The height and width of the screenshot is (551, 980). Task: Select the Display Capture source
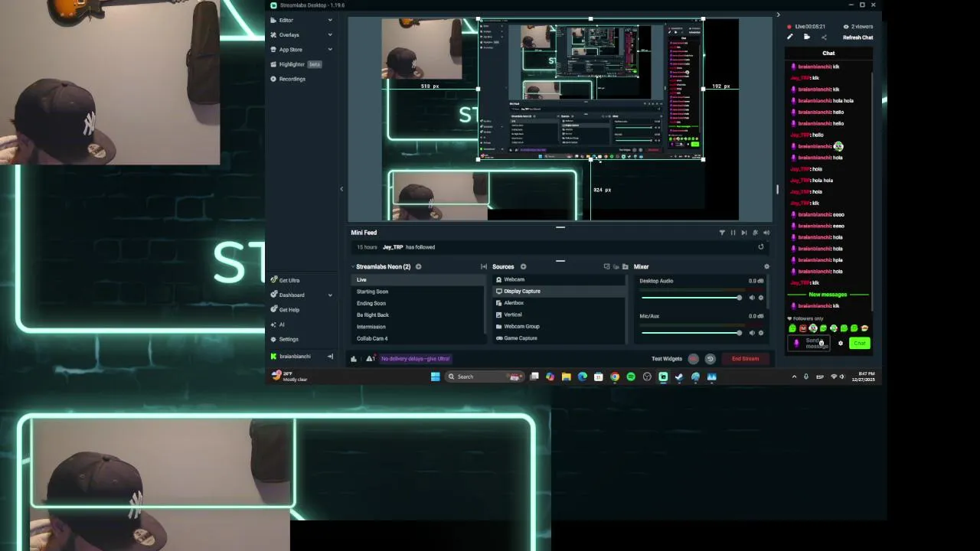click(x=559, y=291)
